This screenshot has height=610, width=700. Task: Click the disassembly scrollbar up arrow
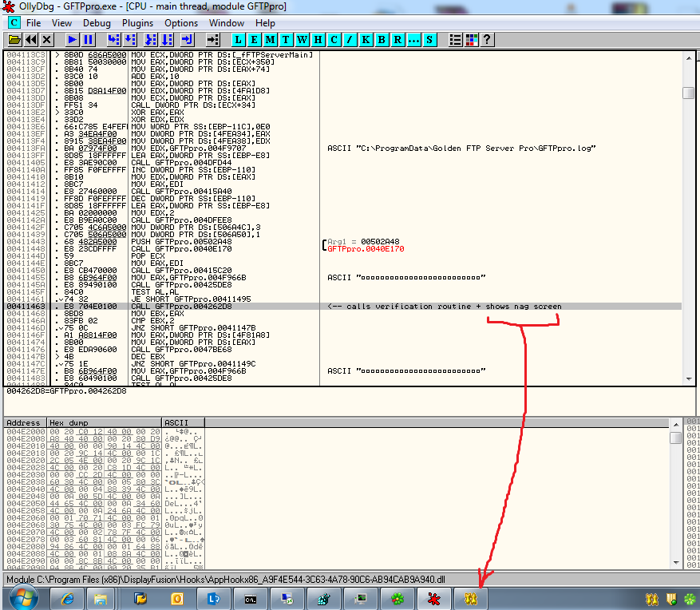688,58
